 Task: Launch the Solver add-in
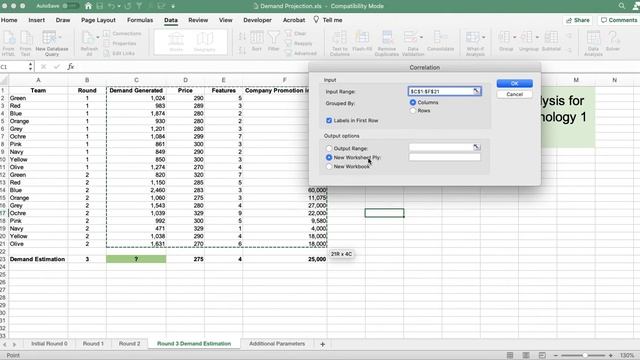[613, 41]
